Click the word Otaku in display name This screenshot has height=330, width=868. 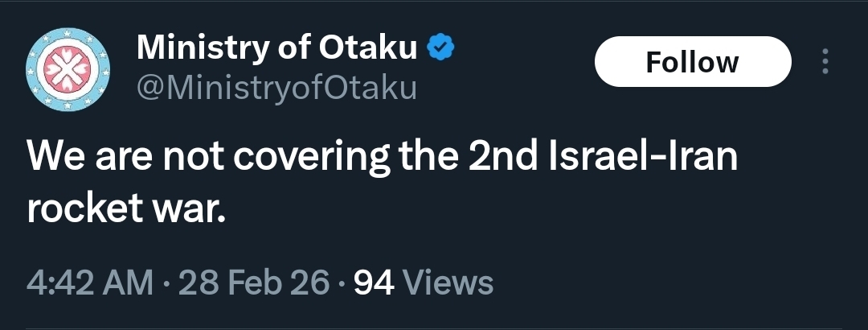(x=368, y=49)
